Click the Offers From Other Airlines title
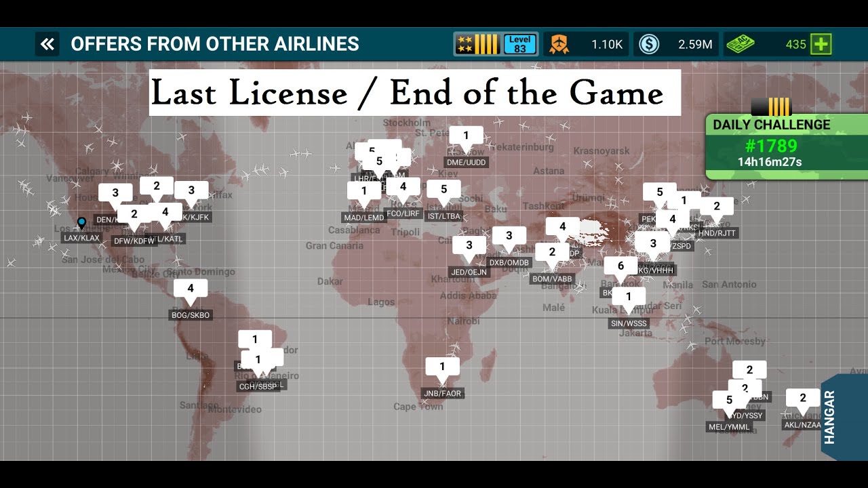The height and width of the screenshot is (488, 868). tap(215, 45)
